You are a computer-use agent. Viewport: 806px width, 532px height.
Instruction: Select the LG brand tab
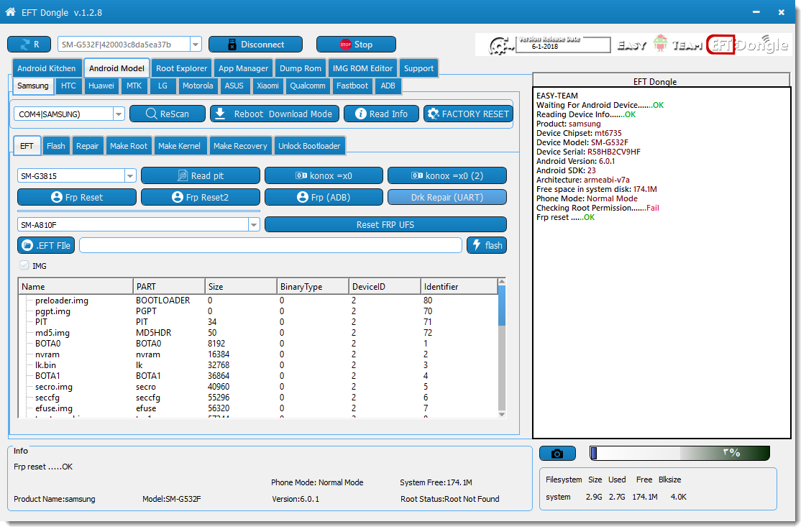coord(163,86)
